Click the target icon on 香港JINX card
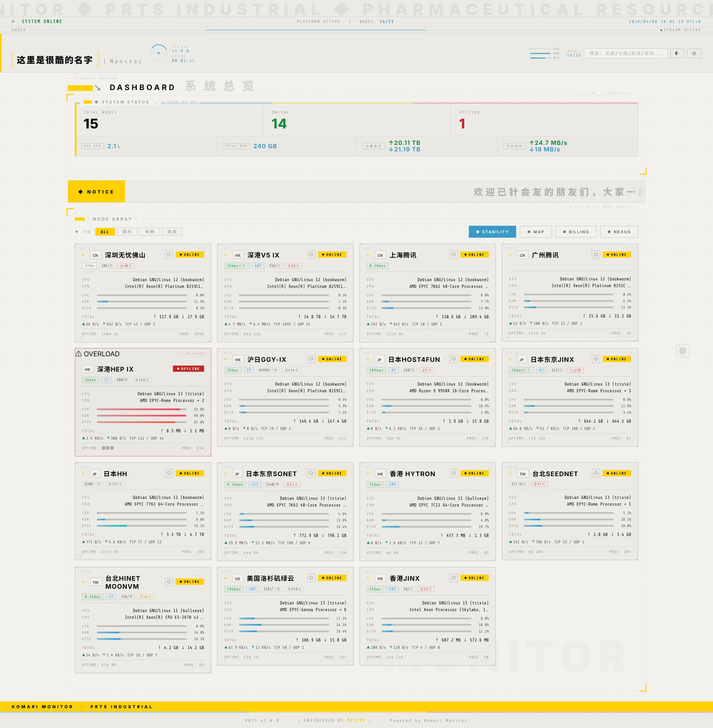The width and height of the screenshot is (713, 728). coord(454,578)
